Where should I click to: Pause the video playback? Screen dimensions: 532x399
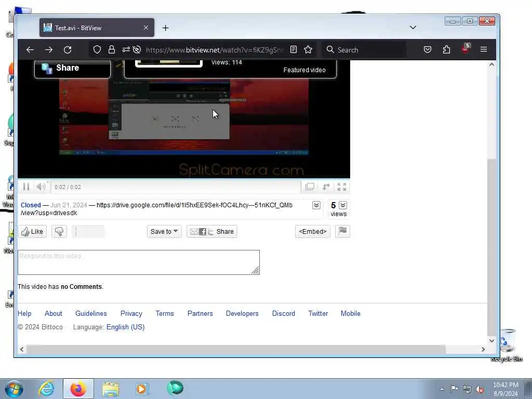[26, 187]
